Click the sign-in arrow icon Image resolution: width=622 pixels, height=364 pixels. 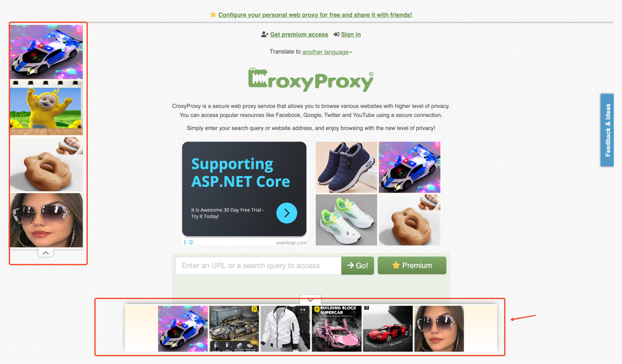pyautogui.click(x=336, y=35)
